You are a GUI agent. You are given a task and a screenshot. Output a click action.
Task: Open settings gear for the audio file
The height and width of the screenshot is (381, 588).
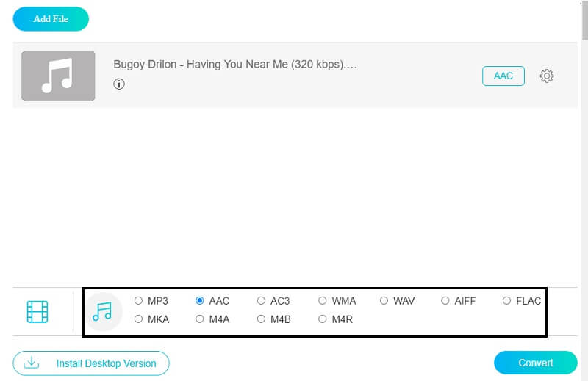click(x=546, y=76)
